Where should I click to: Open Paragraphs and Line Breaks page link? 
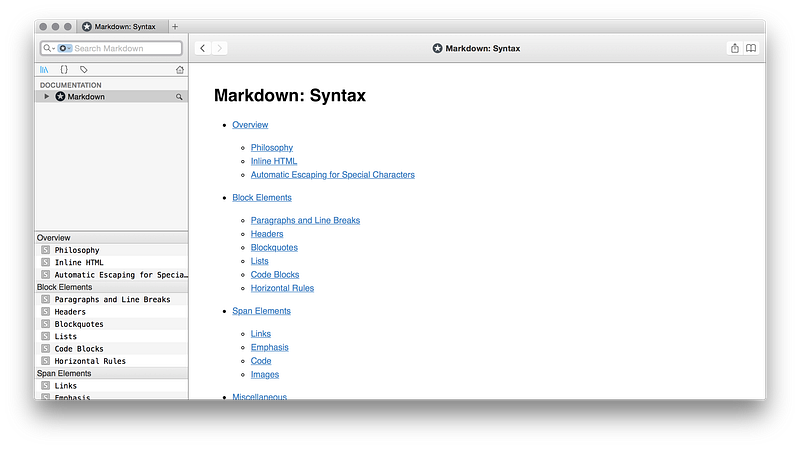pyautogui.click(x=305, y=220)
